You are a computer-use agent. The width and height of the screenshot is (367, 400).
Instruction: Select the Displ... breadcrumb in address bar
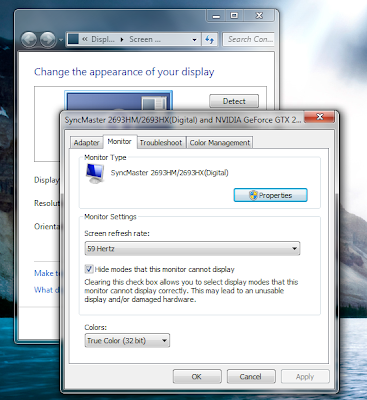pos(103,39)
